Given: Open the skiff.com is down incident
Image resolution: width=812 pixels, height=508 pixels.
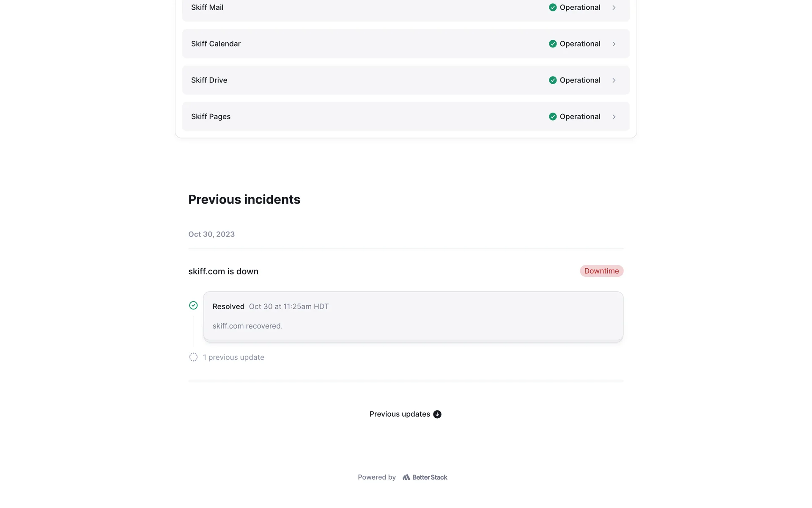Looking at the screenshot, I should pyautogui.click(x=223, y=271).
